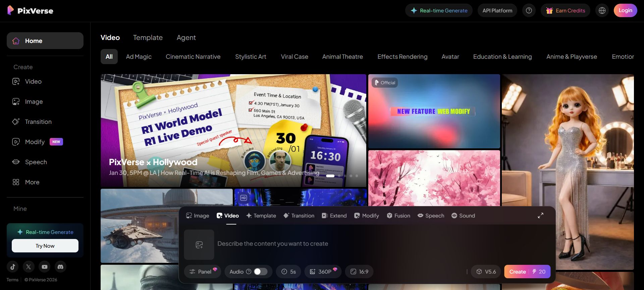This screenshot has height=290, width=644.
Task: Select the Fusion tab in creation panel
Action: pos(398,215)
